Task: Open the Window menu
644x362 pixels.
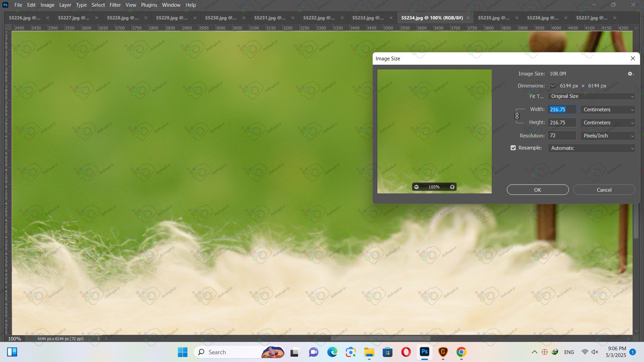Action: click(171, 5)
